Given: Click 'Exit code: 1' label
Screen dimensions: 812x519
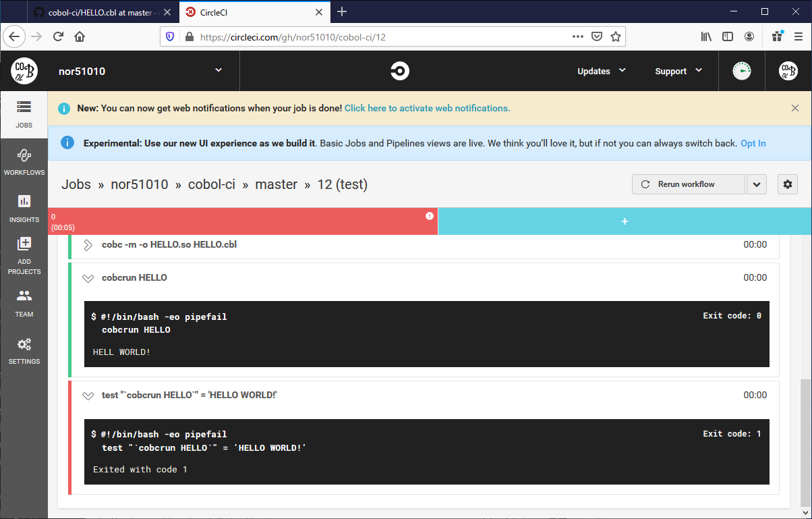Looking at the screenshot, I should click(732, 434).
